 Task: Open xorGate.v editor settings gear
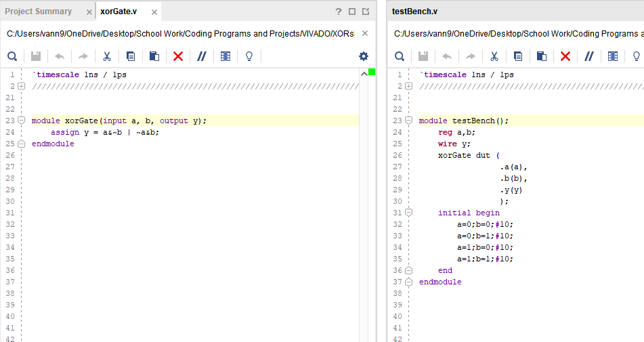pos(364,56)
